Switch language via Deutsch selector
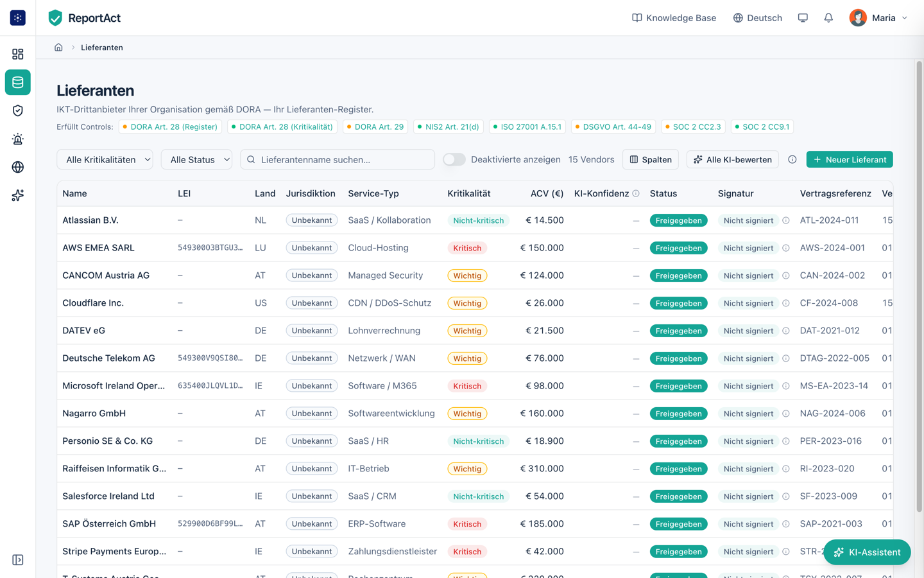The height and width of the screenshot is (578, 924). (x=757, y=18)
